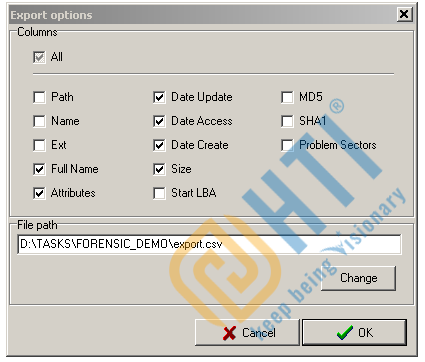Tick the Ext column checkbox

pyautogui.click(x=39, y=145)
